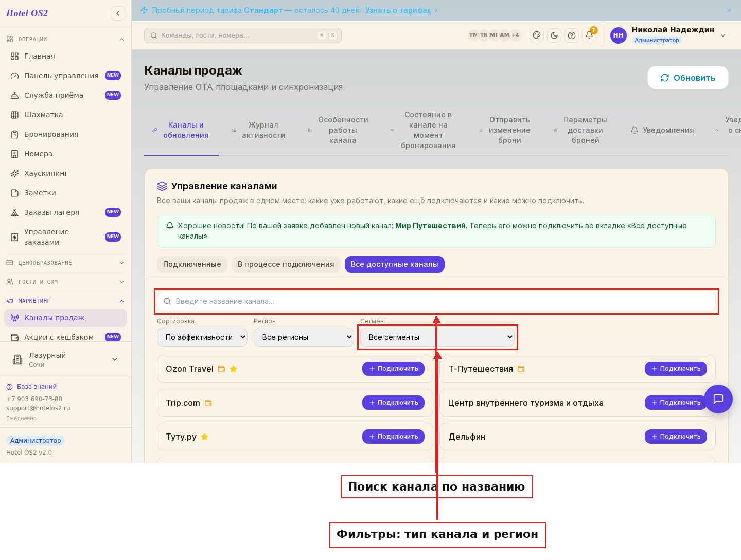The image size is (741, 560).
Task: Open Заказы лагеря section
Action: (x=65, y=212)
